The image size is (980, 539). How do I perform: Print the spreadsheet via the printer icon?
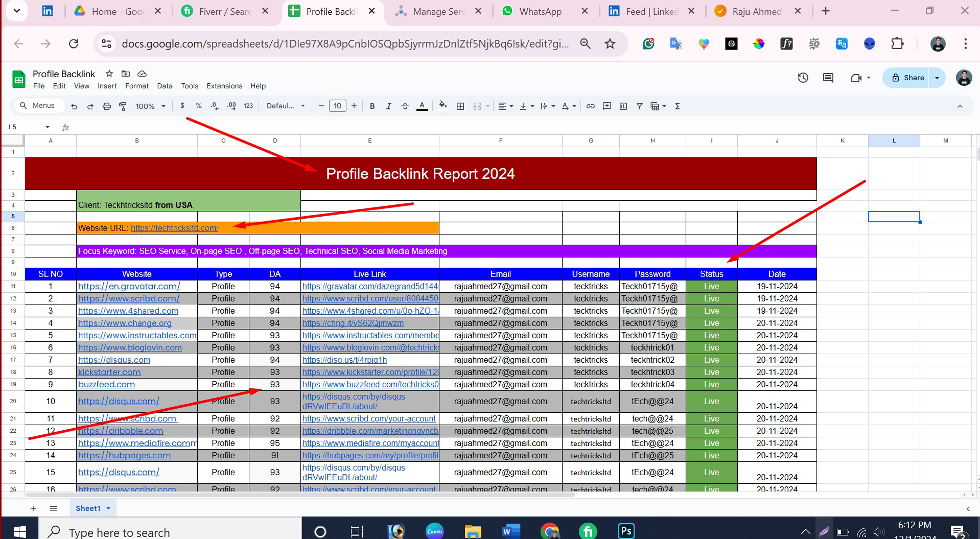tap(107, 107)
